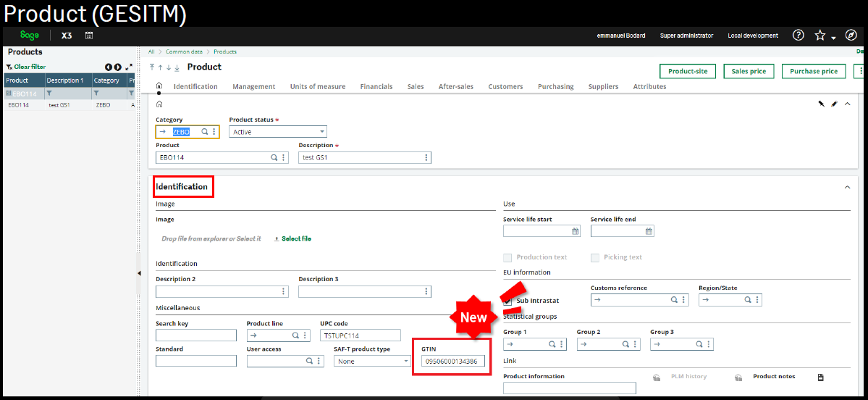
Task: Open the User access search magnifier
Action: (x=309, y=361)
